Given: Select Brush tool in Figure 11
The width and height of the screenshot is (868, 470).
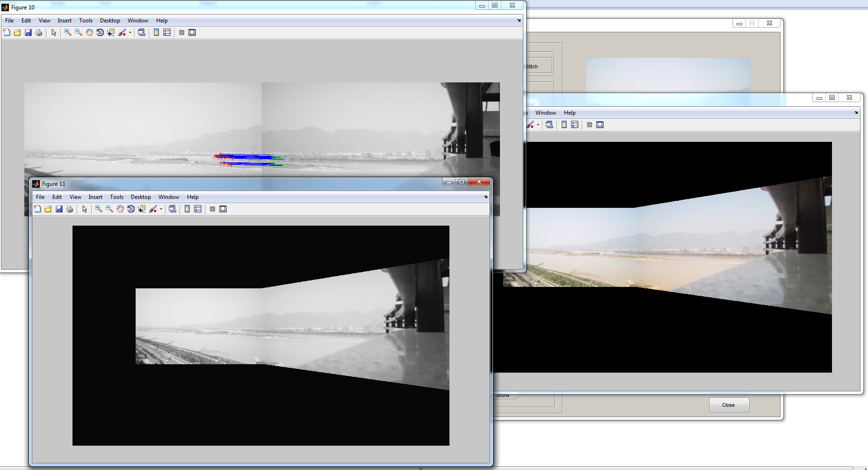Looking at the screenshot, I should pyautogui.click(x=153, y=209).
